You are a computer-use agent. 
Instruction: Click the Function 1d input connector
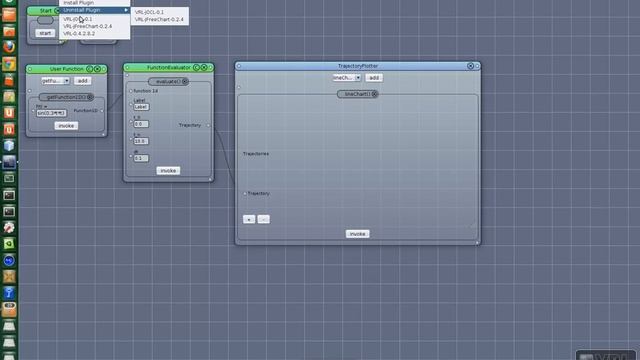point(131,91)
